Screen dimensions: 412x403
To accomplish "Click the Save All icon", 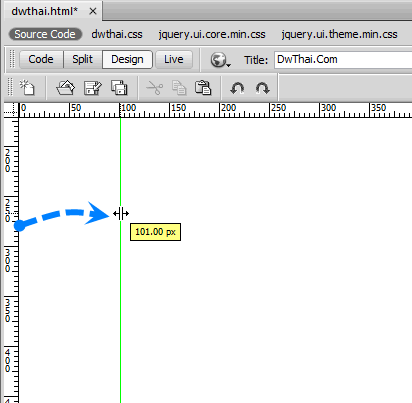I will pos(119,88).
